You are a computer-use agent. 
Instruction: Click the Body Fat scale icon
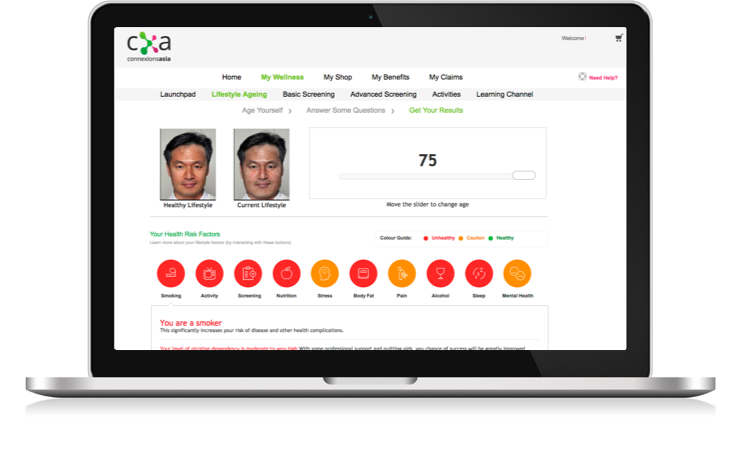tap(363, 273)
